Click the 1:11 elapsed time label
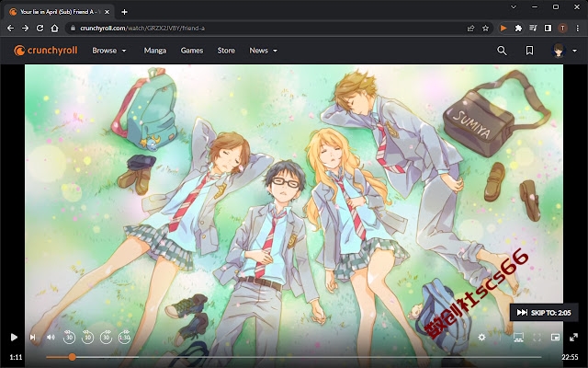The height and width of the screenshot is (368, 588). click(x=16, y=357)
